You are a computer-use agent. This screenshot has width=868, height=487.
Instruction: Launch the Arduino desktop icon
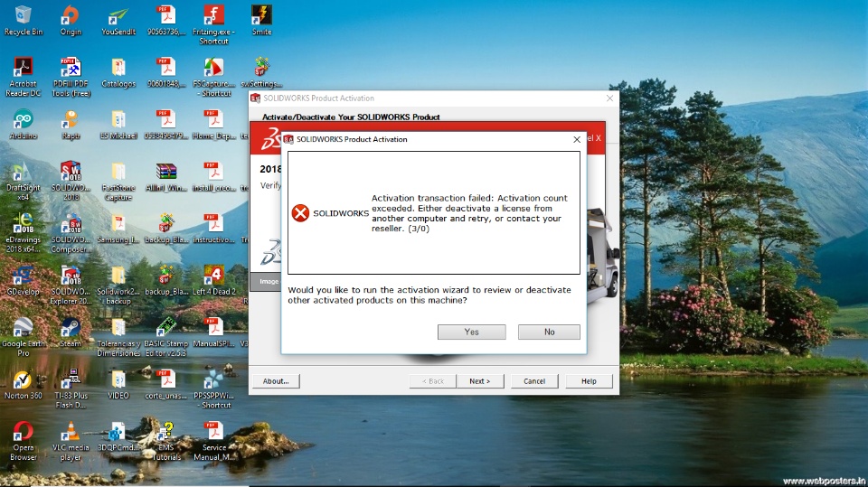(24, 124)
